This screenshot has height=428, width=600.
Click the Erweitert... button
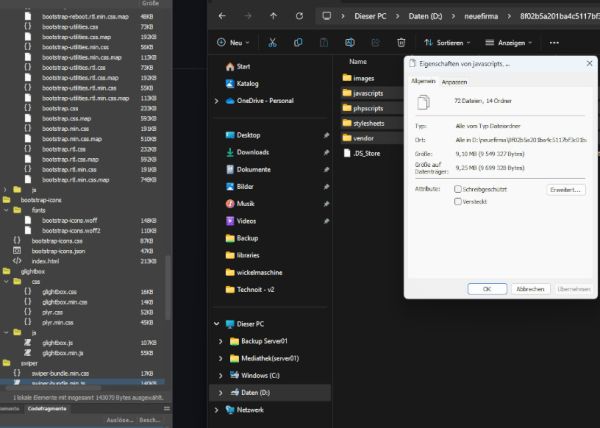[x=565, y=189]
